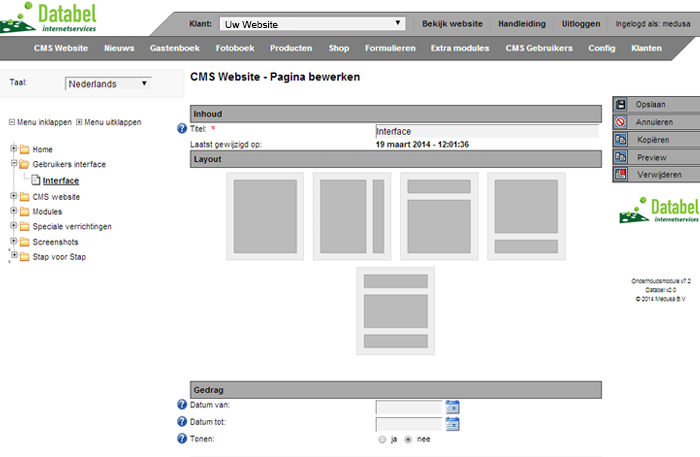
Task: Open help icon next to Datum tot
Action: tap(182, 421)
